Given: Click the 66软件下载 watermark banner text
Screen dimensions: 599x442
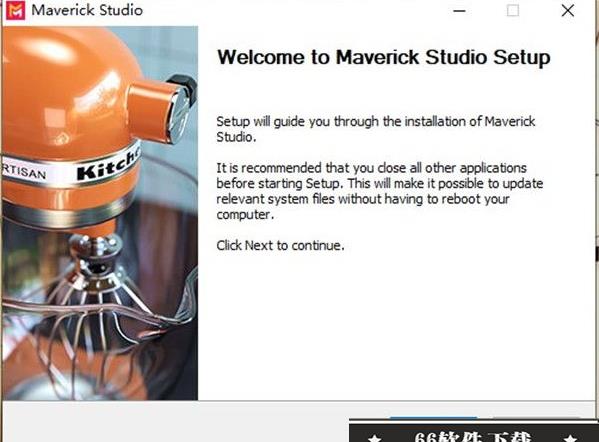Looking at the screenshot, I should (x=473, y=437).
